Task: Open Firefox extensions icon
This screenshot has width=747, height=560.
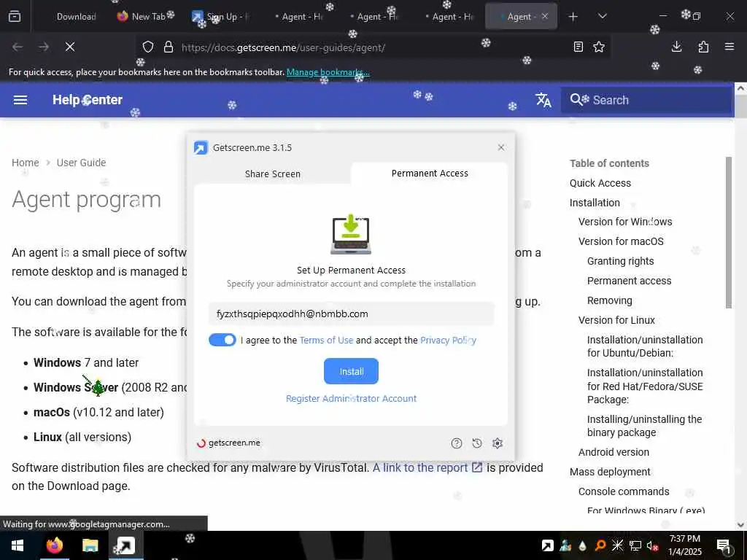Action: [703, 47]
